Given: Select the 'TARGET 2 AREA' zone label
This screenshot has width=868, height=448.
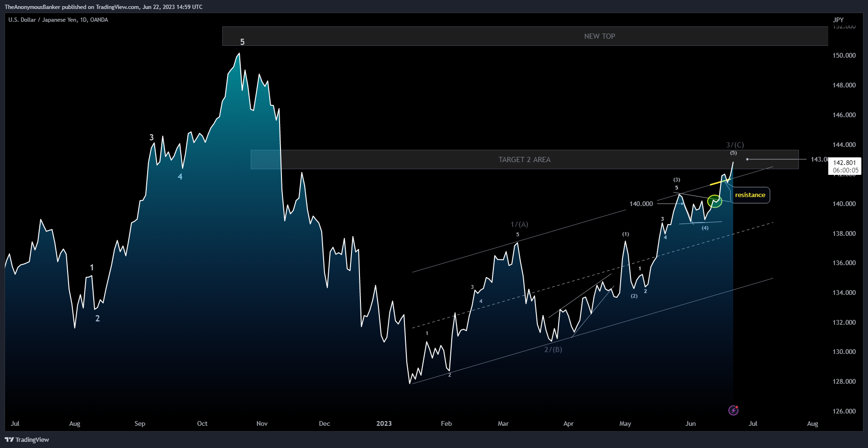Looking at the screenshot, I should 525,160.
